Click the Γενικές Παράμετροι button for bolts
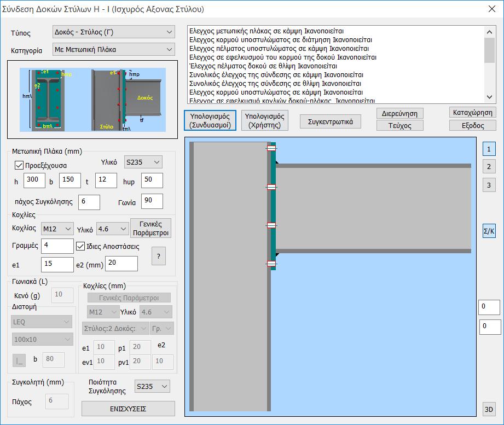Image resolution: width=504 pixels, height=425 pixels. 150,229
